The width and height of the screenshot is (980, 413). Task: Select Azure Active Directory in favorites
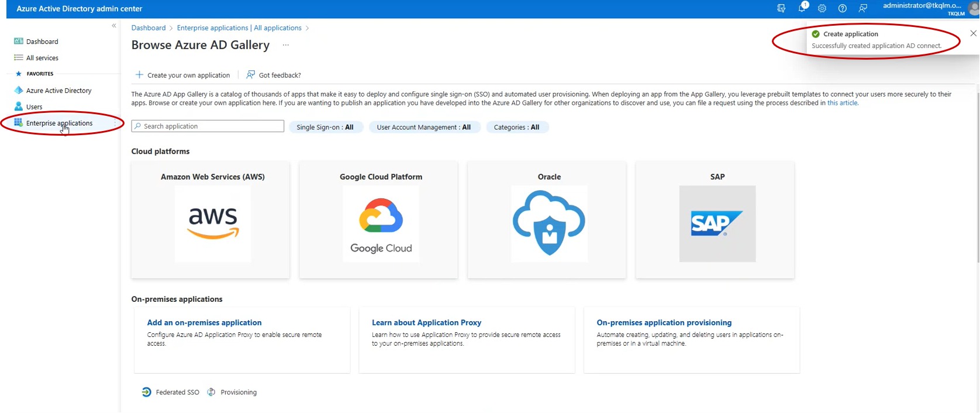point(59,91)
